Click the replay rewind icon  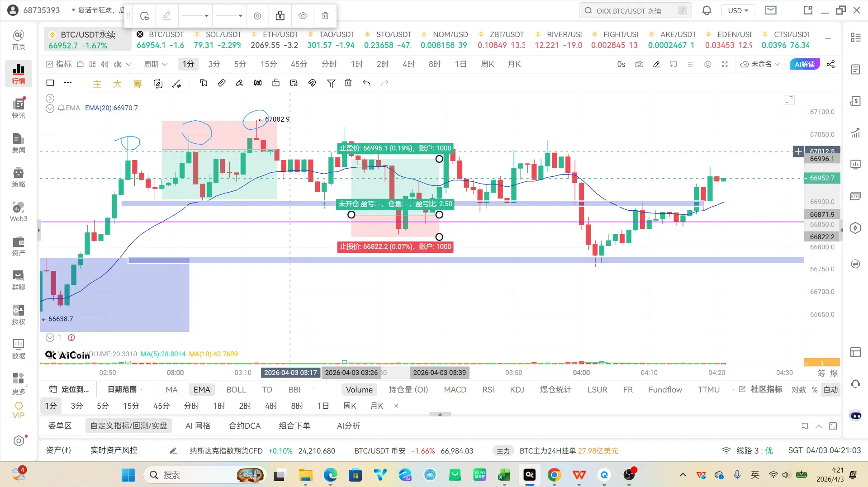104,64
